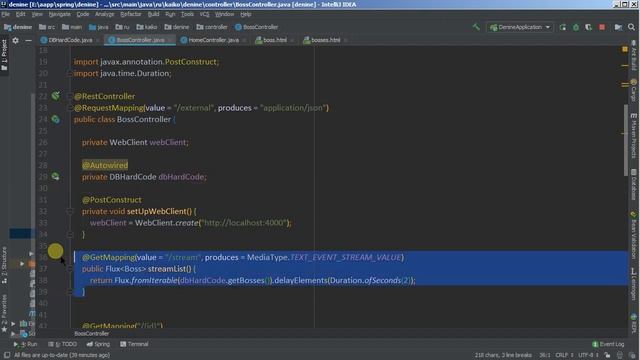
Task: Click the Search Everywhere magnifier icon
Action: click(631, 27)
